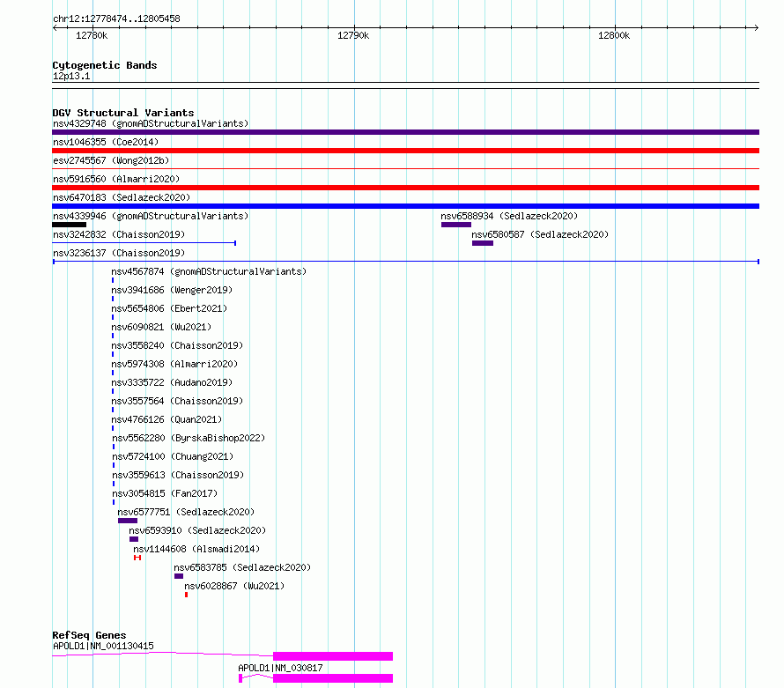The width and height of the screenshot is (784, 688).
Task: Click the DGV Structural Variants track title
Action: pyautogui.click(x=123, y=113)
